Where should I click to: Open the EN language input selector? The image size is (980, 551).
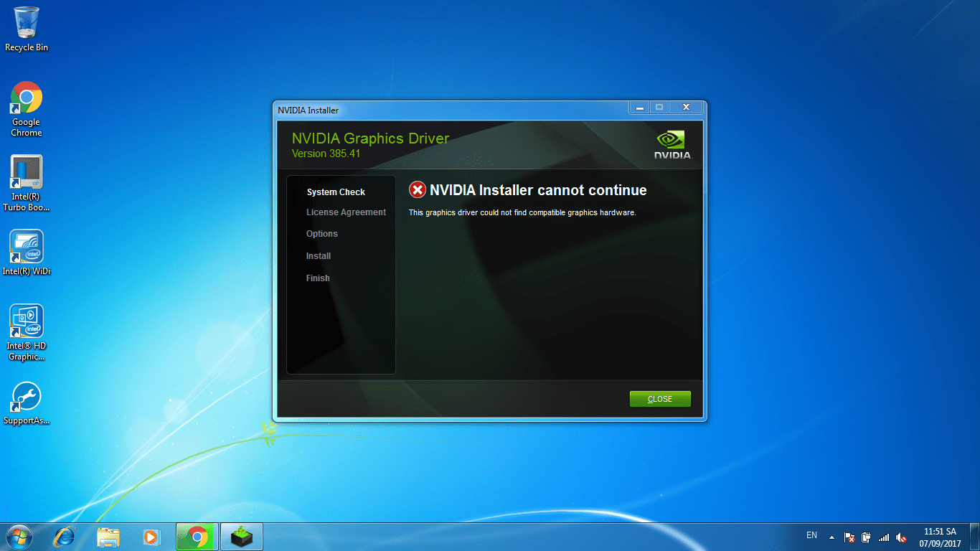[811, 535]
